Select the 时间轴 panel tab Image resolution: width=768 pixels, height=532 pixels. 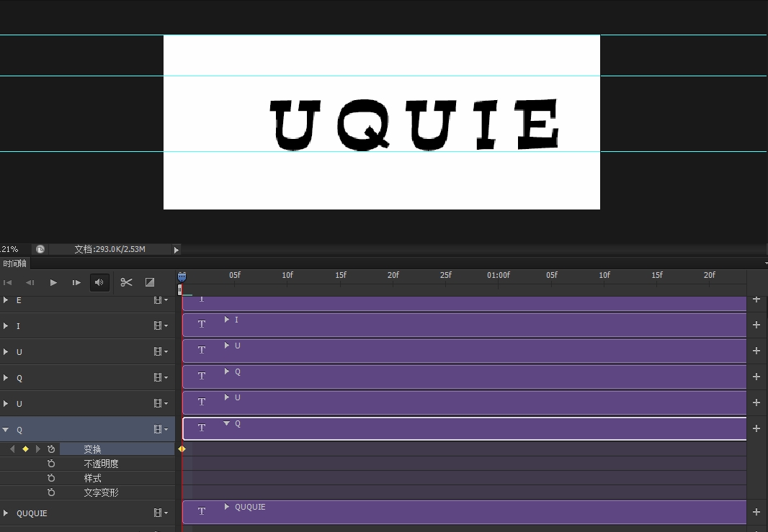click(14, 264)
